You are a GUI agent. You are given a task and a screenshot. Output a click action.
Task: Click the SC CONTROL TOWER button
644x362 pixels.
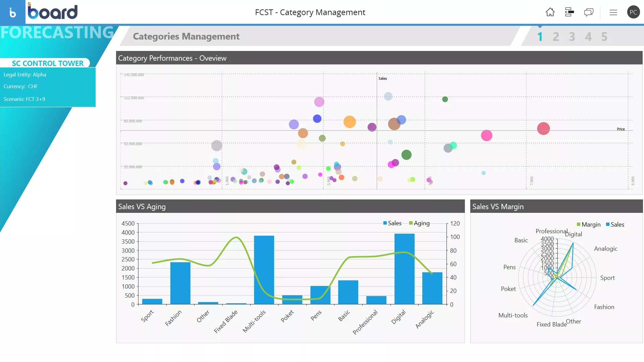pyautogui.click(x=47, y=63)
